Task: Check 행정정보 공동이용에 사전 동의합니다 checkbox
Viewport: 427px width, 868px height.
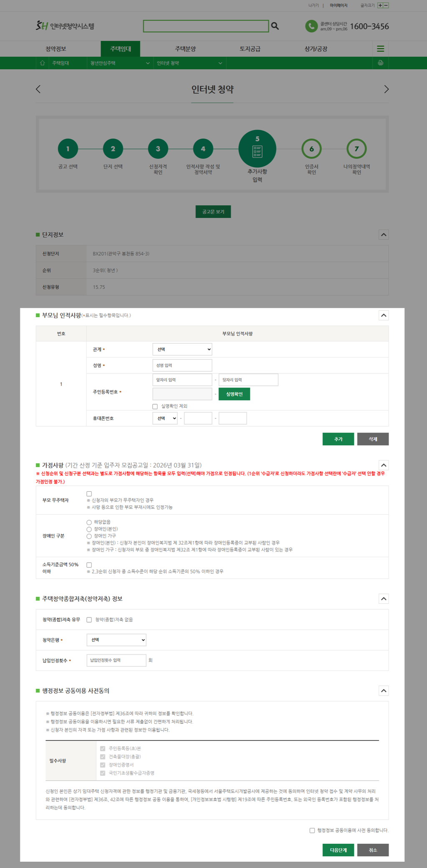Action: point(312,830)
